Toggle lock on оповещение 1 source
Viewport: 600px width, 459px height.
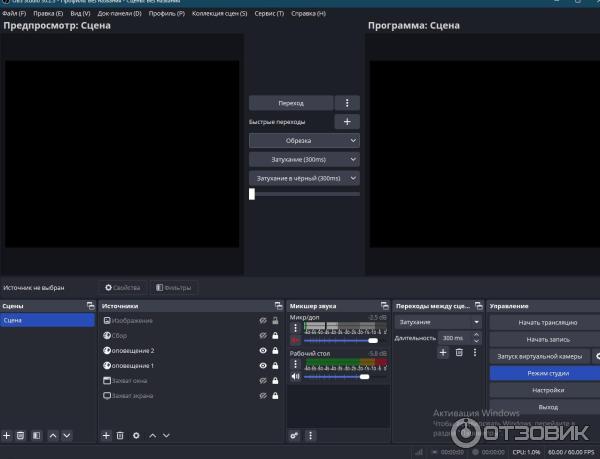[275, 366]
